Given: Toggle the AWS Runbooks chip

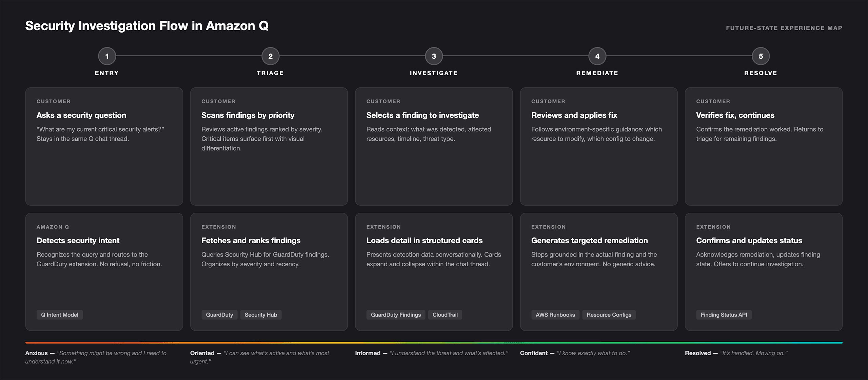Looking at the screenshot, I should pyautogui.click(x=555, y=315).
